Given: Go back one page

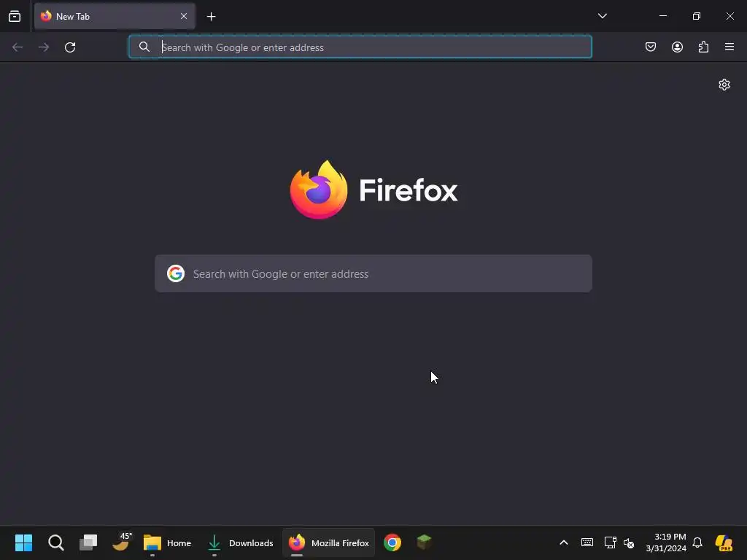Looking at the screenshot, I should click(18, 47).
